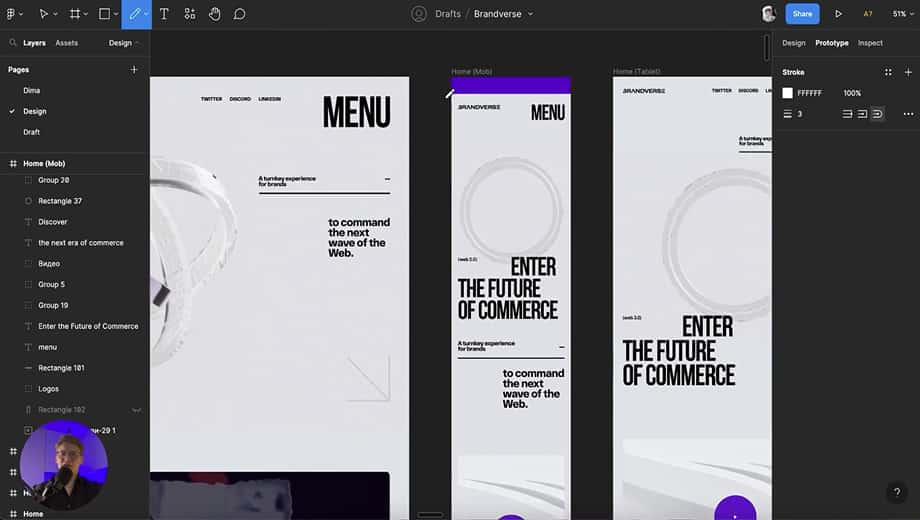The image size is (920, 520).
Task: Select the Rectangle shape tool
Action: (104, 13)
